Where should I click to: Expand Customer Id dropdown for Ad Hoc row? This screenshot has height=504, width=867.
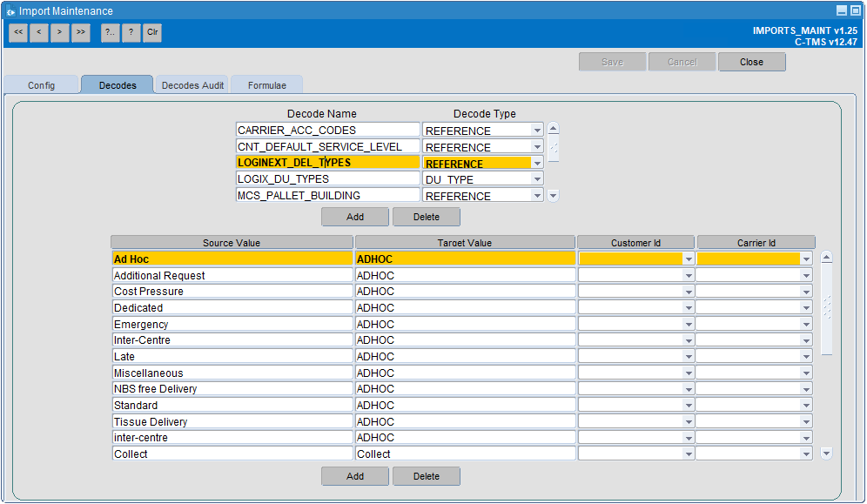tap(689, 259)
